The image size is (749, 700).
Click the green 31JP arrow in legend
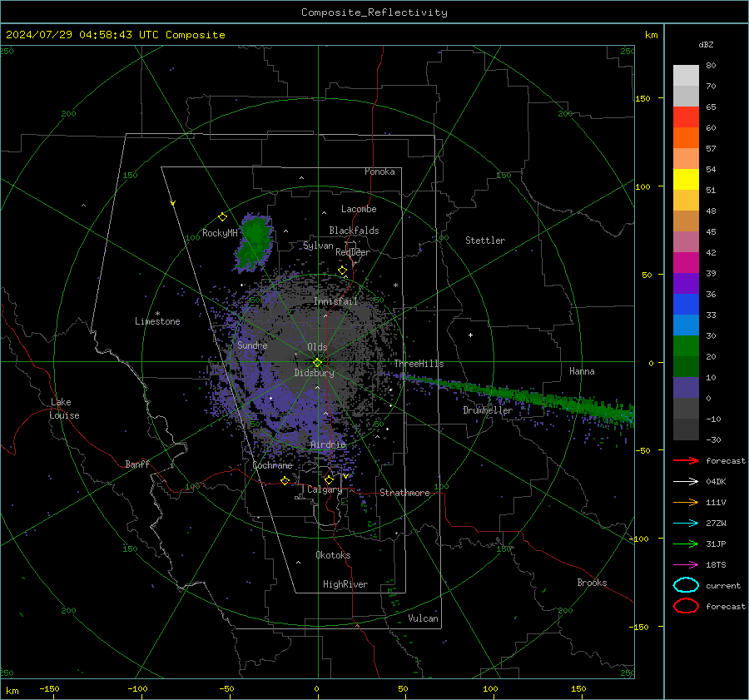[686, 544]
